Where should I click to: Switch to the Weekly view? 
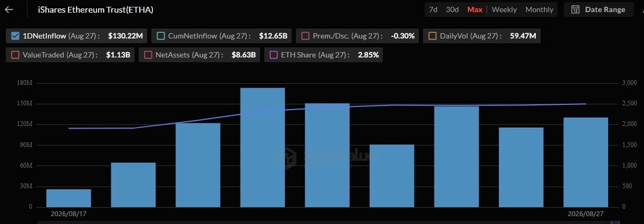(x=504, y=9)
